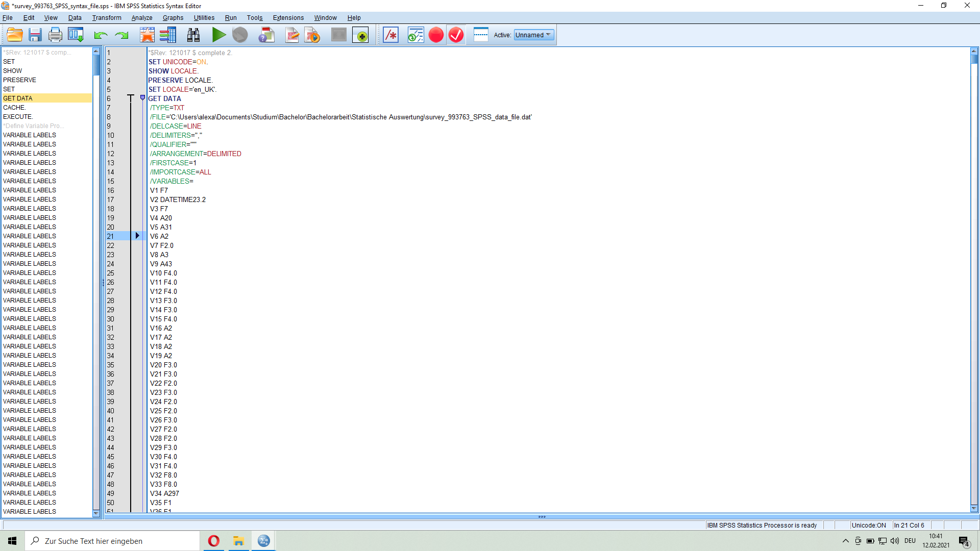Screen dimensions: 980x551
Task: Open the Extensions menu
Action: [x=288, y=18]
